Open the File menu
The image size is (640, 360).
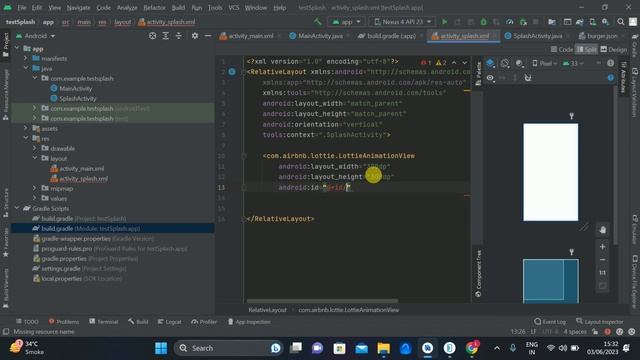22,8
